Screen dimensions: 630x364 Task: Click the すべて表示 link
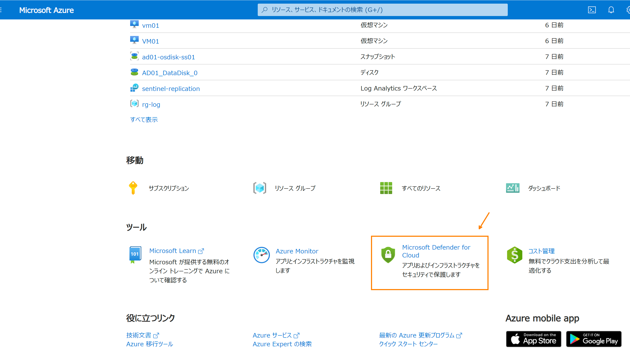tap(144, 119)
